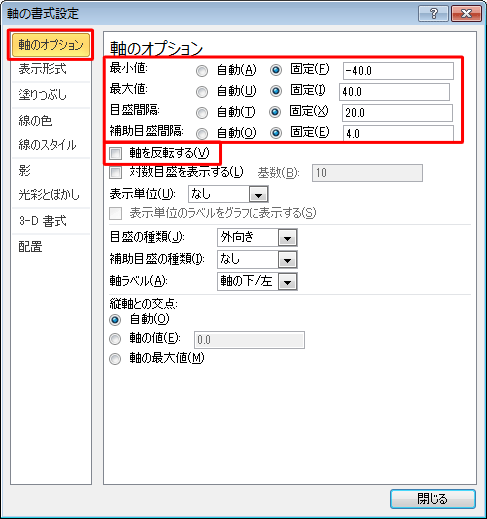Set 補助目盛間隔 to 自動(O)
Screen dimensions: 487x519
[202, 134]
